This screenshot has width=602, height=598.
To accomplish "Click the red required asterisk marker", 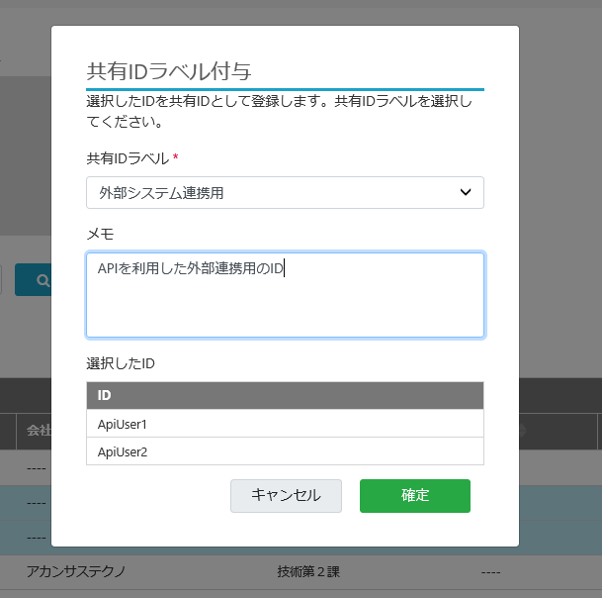I will pyautogui.click(x=176, y=158).
